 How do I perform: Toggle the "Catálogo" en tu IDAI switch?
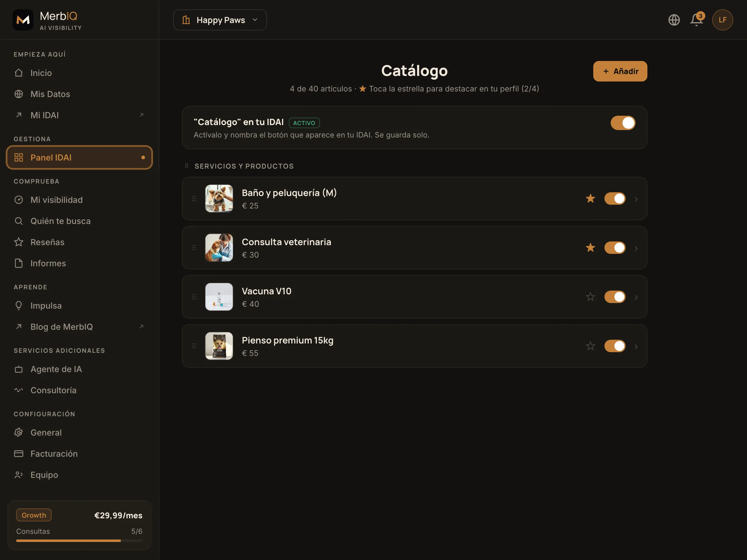click(x=623, y=123)
